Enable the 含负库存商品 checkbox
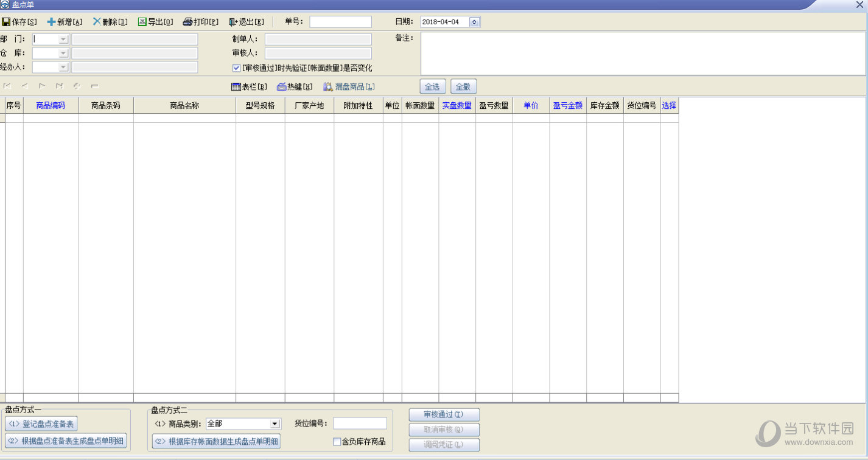The image size is (868, 460). pyautogui.click(x=337, y=442)
